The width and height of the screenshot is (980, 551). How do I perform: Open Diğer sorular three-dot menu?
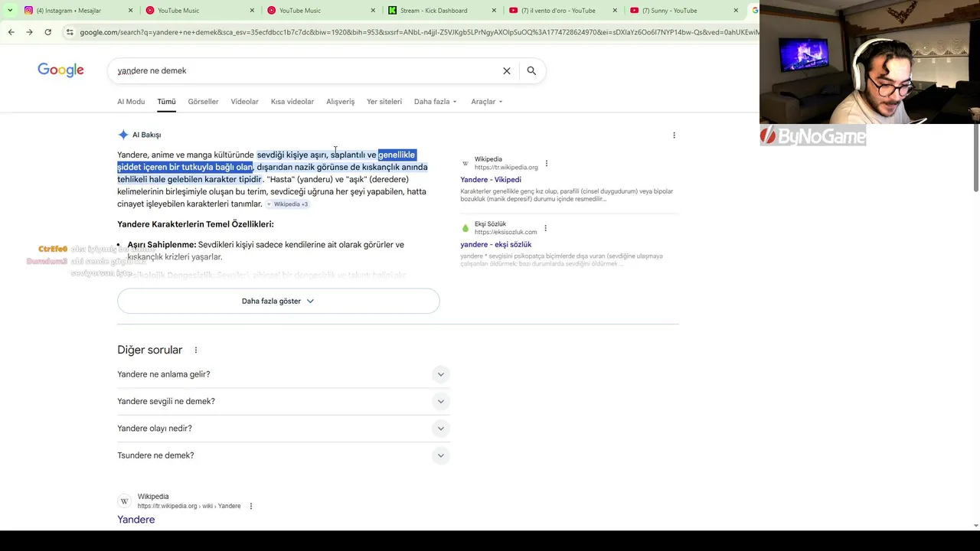point(195,350)
